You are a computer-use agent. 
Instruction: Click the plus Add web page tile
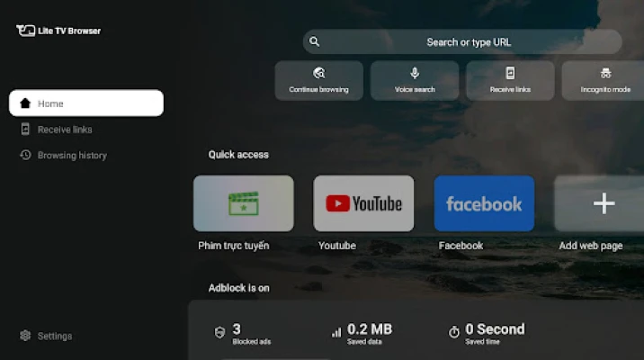tap(603, 203)
